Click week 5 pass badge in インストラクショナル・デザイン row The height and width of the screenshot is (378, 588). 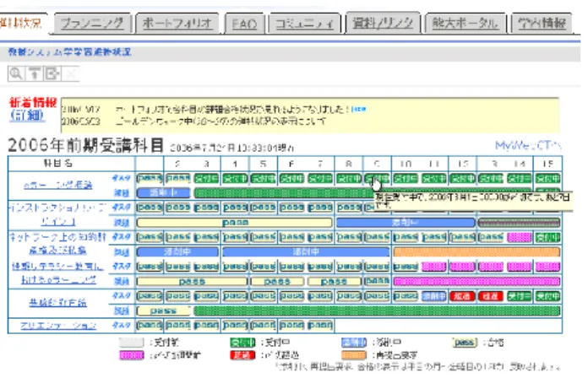(264, 208)
